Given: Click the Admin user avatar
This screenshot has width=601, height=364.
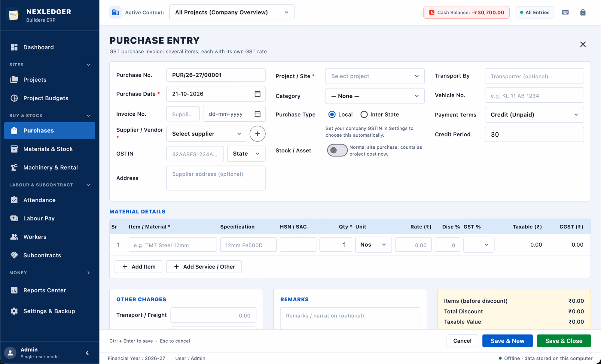Looking at the screenshot, I should pyautogui.click(x=10, y=353).
